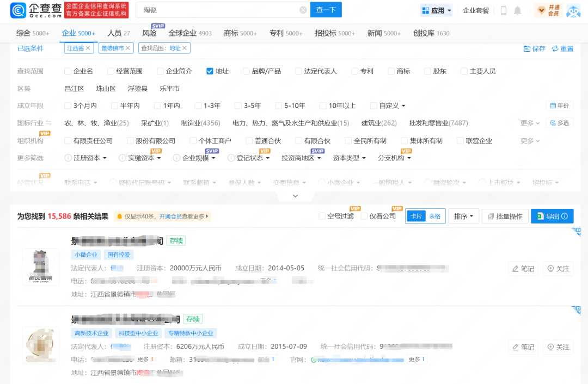Switch to the 全球企业 tab
The image size is (588, 384).
click(190, 33)
